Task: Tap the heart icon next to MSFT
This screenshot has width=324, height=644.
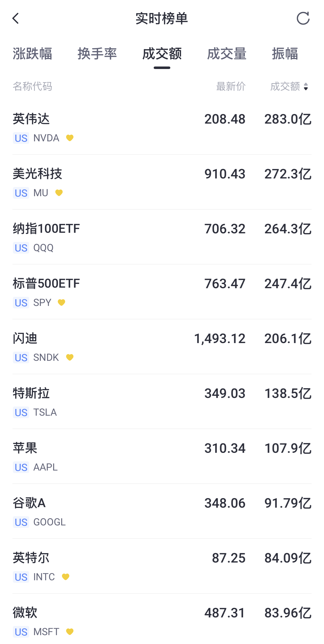Action: click(70, 632)
